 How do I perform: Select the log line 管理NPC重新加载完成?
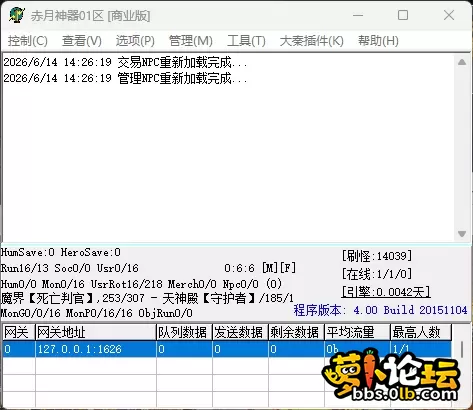pyautogui.click(x=125, y=79)
